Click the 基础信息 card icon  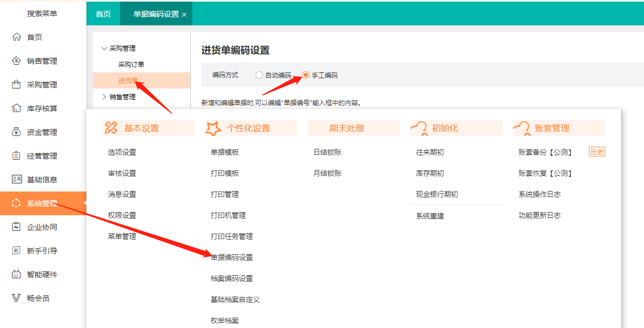click(16, 180)
